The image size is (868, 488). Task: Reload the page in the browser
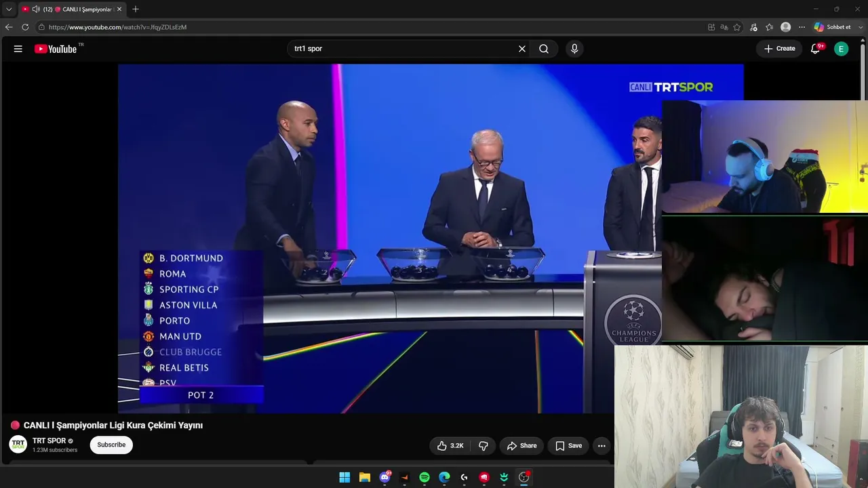coord(25,27)
